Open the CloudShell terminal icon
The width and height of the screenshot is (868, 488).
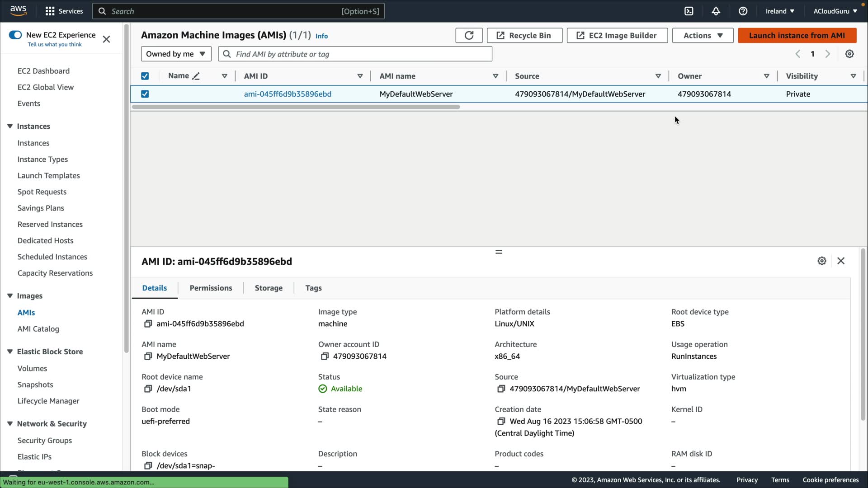(x=689, y=11)
